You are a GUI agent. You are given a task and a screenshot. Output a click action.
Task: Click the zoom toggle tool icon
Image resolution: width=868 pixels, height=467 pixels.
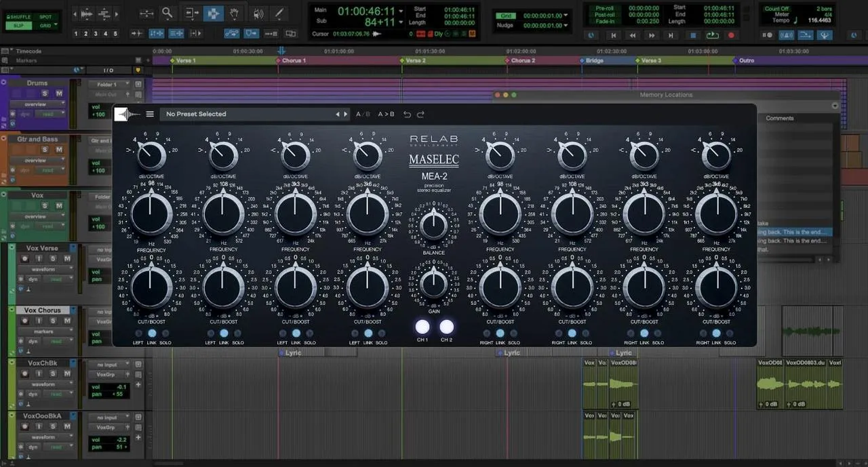coord(146,13)
